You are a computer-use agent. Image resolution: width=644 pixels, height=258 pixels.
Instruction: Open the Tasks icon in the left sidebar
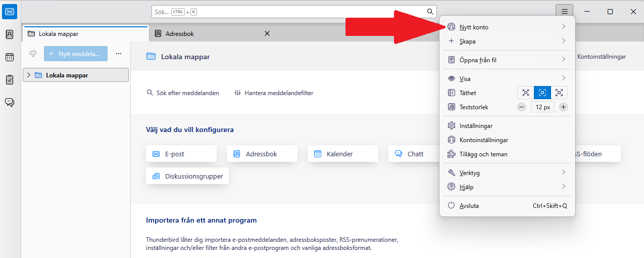pos(10,79)
